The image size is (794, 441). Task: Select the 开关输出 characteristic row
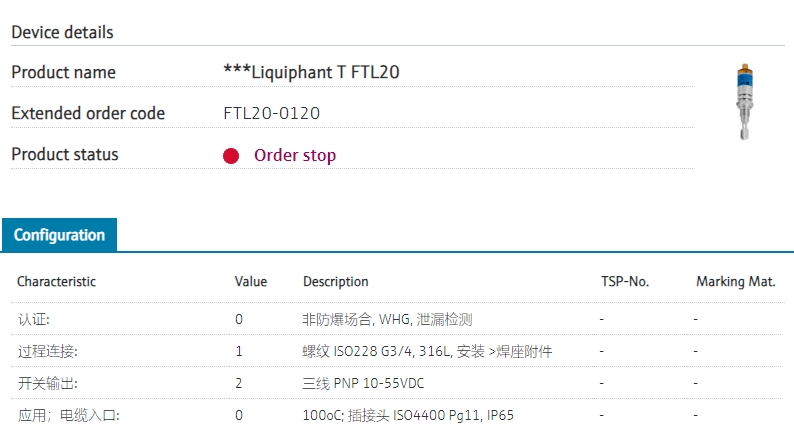[396, 383]
